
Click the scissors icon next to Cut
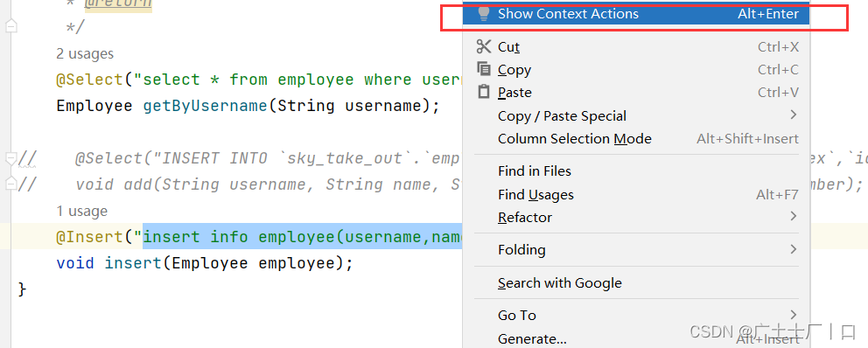(x=484, y=47)
